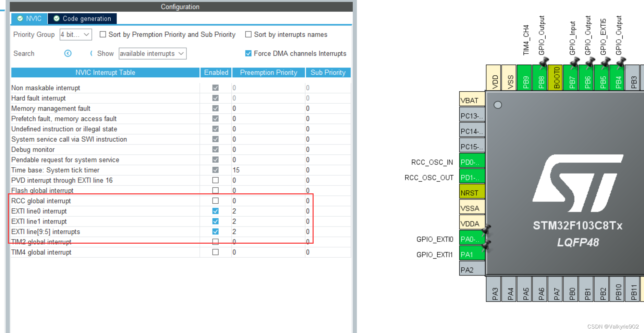Image resolution: width=644 pixels, height=333 pixels.
Task: Click the search previous arrow icon
Action: click(x=68, y=53)
